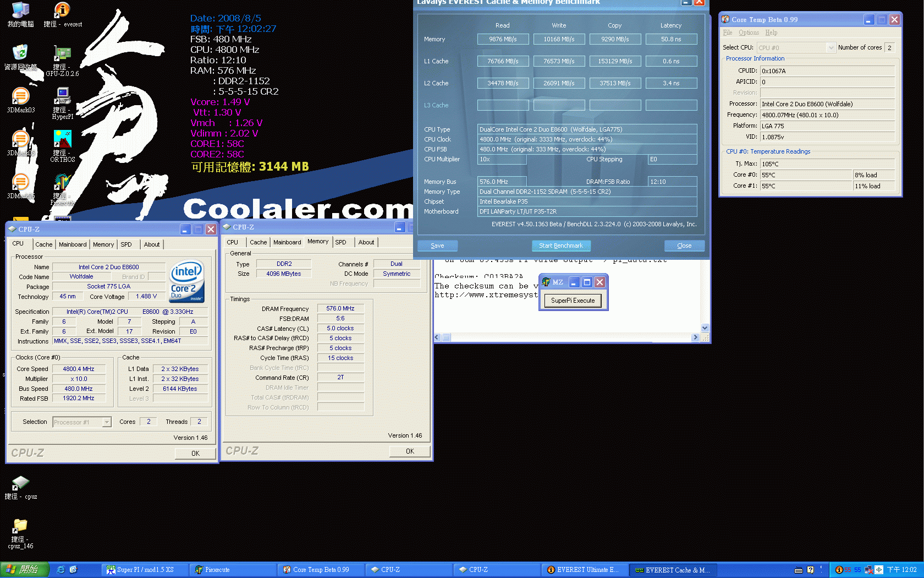
Task: Click the Core Temp title bar icon
Action: [x=725, y=19]
